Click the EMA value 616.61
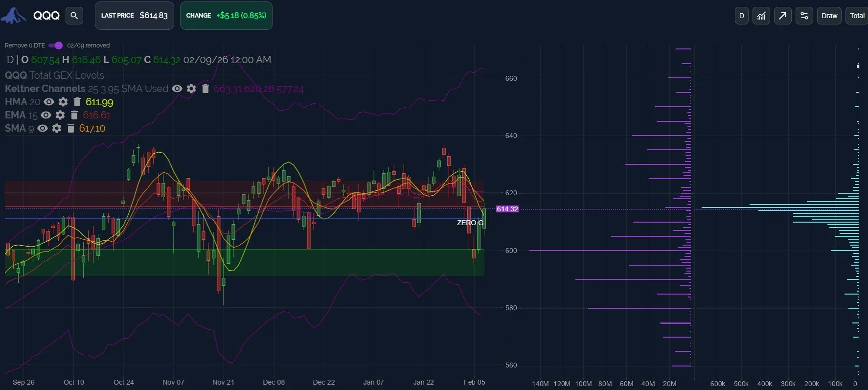The width and height of the screenshot is (868, 390). (97, 115)
